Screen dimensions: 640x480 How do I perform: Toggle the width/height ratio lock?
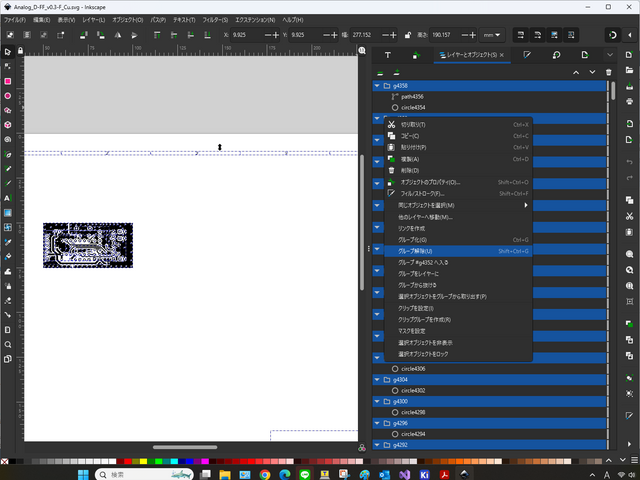coord(409,35)
